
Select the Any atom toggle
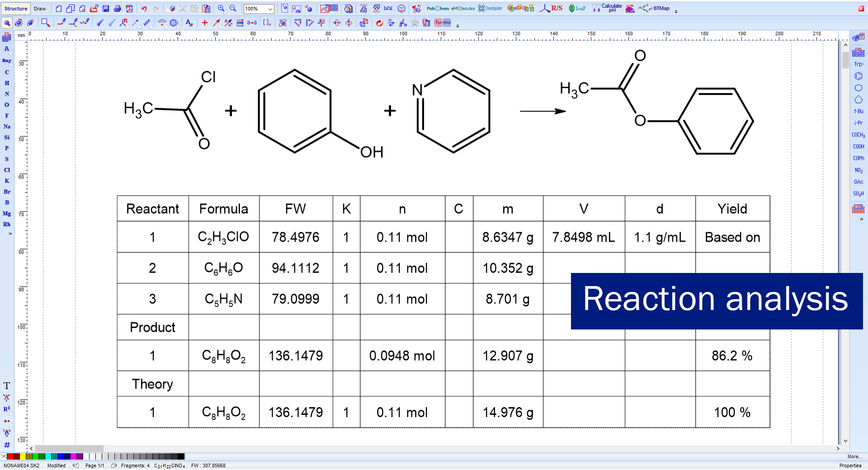(7, 61)
